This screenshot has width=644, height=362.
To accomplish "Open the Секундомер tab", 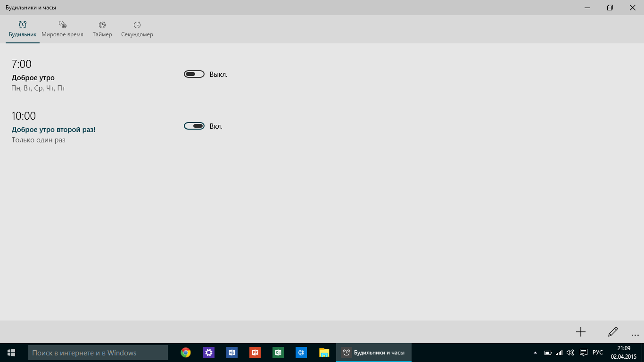I will coord(137,29).
